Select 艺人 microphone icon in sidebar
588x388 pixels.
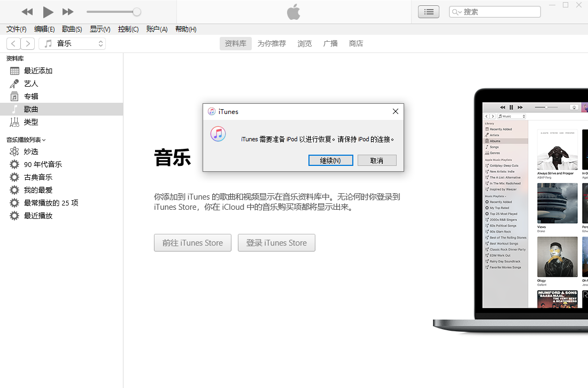14,83
